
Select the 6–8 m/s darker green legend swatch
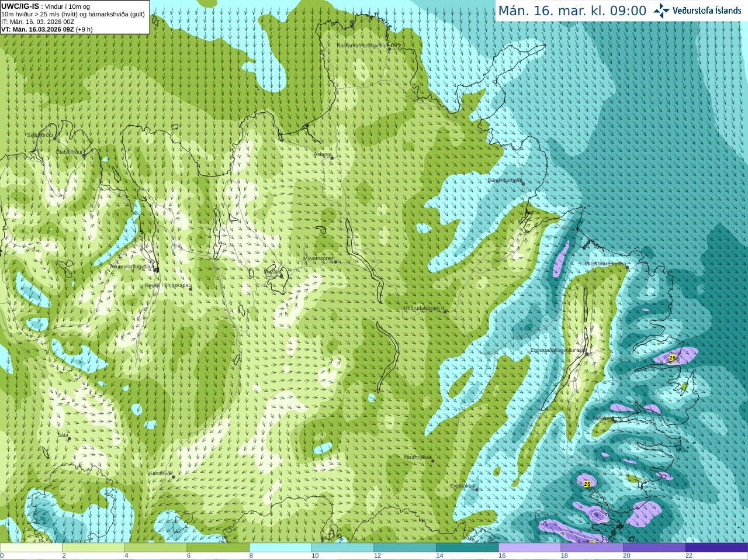coord(218,548)
